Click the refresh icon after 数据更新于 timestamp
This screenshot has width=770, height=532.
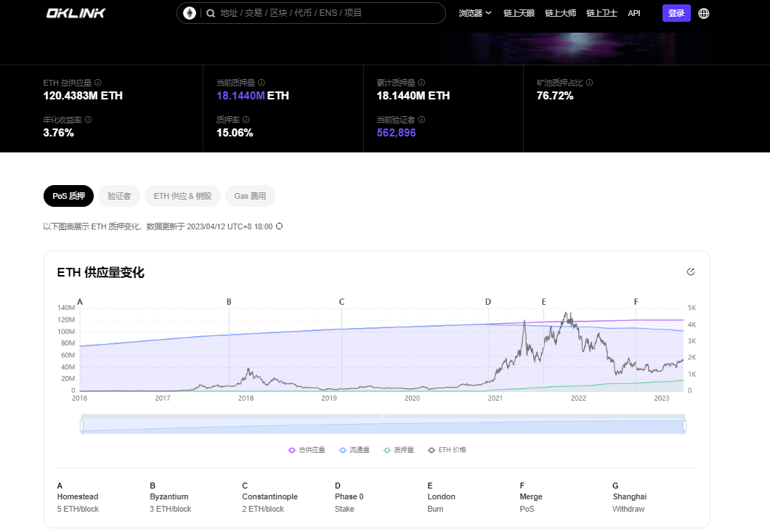(x=280, y=226)
